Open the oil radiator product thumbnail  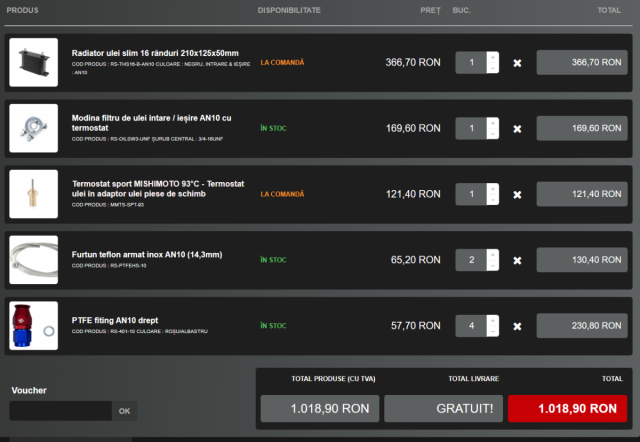pyautogui.click(x=34, y=62)
